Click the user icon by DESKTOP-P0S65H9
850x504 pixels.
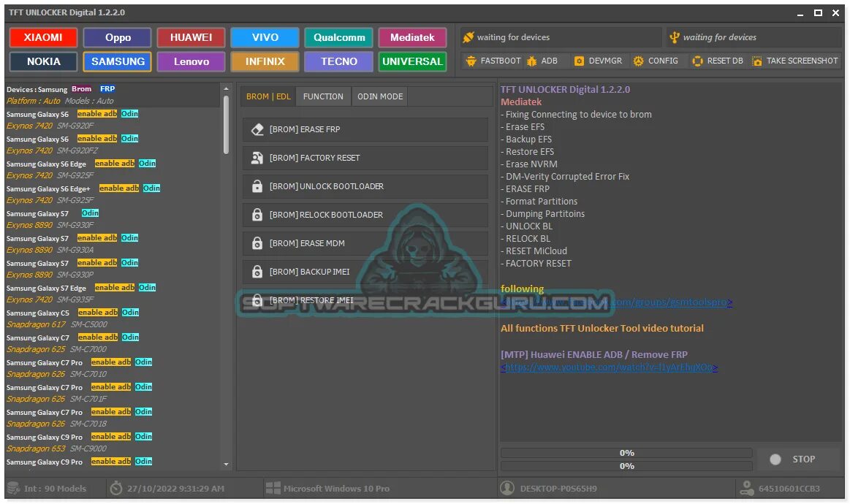(506, 488)
